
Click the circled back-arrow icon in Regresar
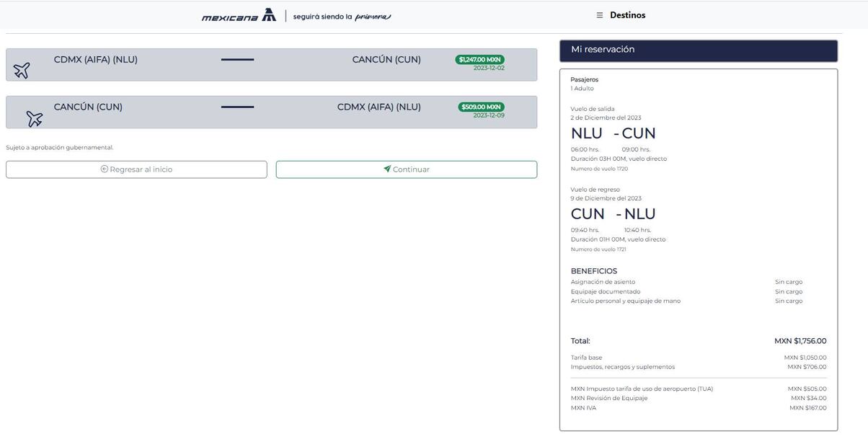tap(105, 169)
